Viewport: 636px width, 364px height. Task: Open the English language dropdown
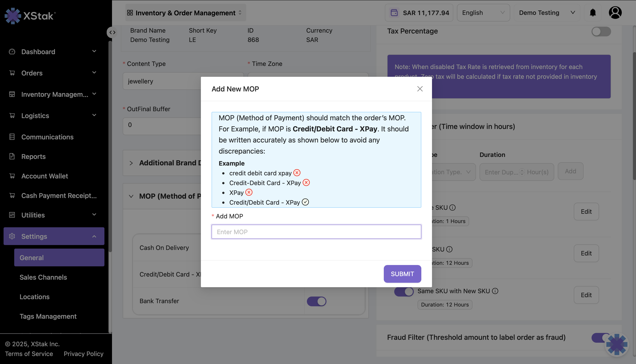[x=483, y=12]
